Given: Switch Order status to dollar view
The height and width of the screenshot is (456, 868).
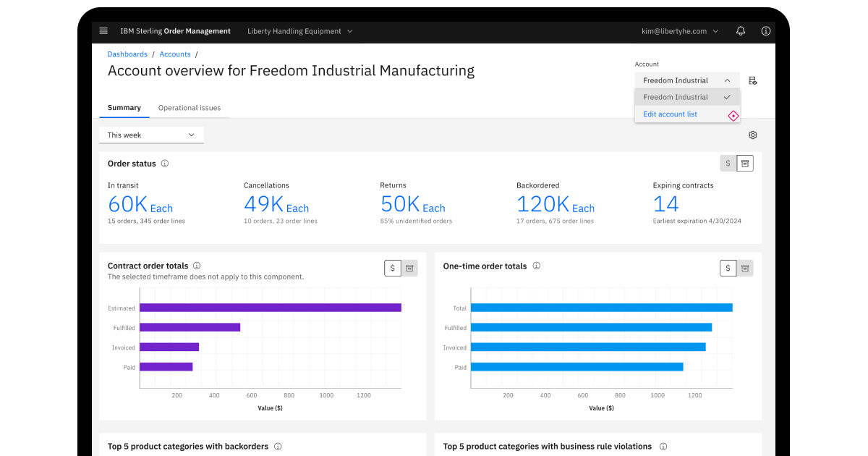Looking at the screenshot, I should [728, 163].
